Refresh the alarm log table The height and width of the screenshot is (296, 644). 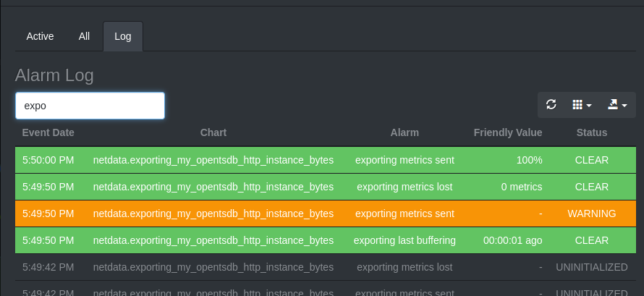click(551, 105)
